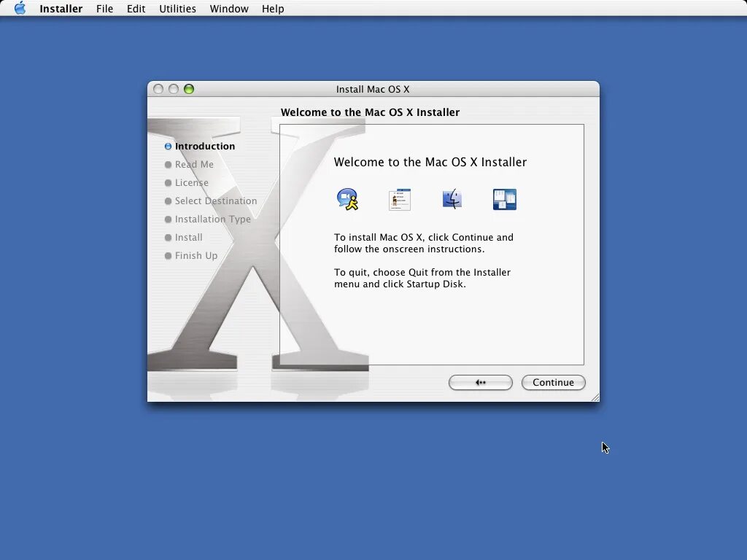Viewport: 747px width, 560px height.
Task: Click the large Welcome heading inside pane
Action: pyautogui.click(x=430, y=162)
